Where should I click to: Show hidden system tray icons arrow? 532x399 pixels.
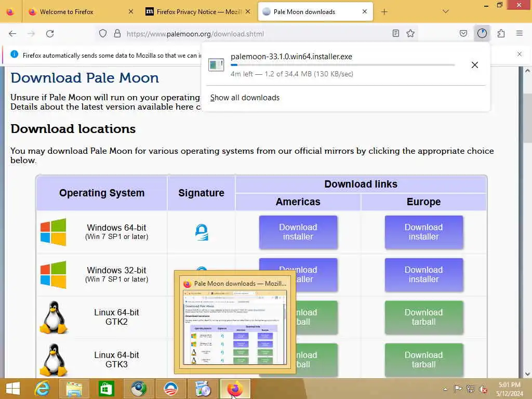[445, 389]
